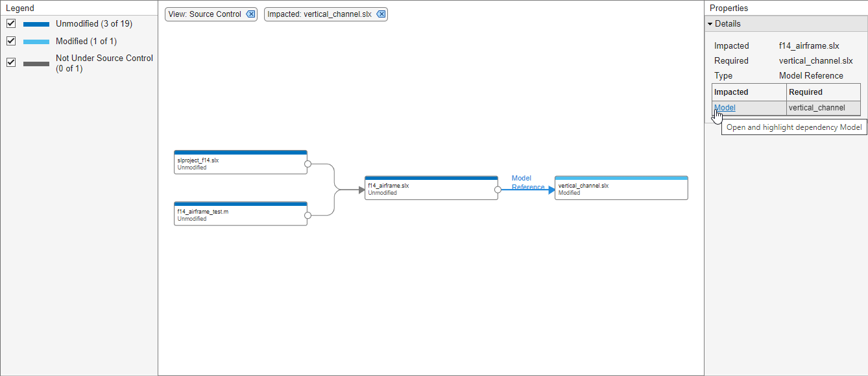Uncheck the Modified legend checkbox
The image size is (868, 376).
(11, 41)
